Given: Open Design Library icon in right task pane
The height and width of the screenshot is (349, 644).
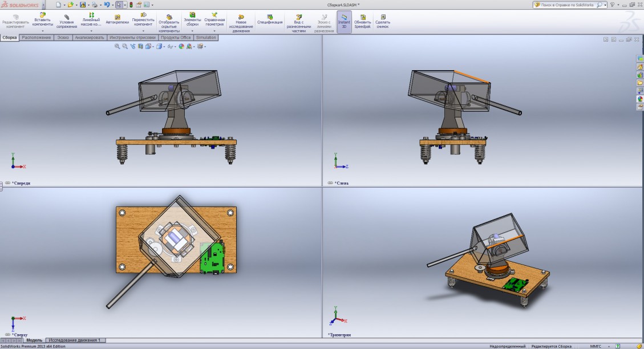Looking at the screenshot, I should tap(640, 75).
